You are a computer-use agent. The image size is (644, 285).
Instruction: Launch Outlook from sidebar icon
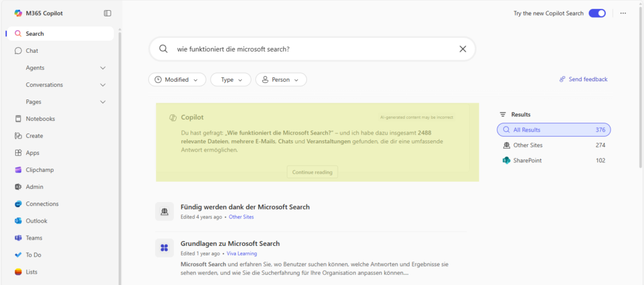point(18,221)
